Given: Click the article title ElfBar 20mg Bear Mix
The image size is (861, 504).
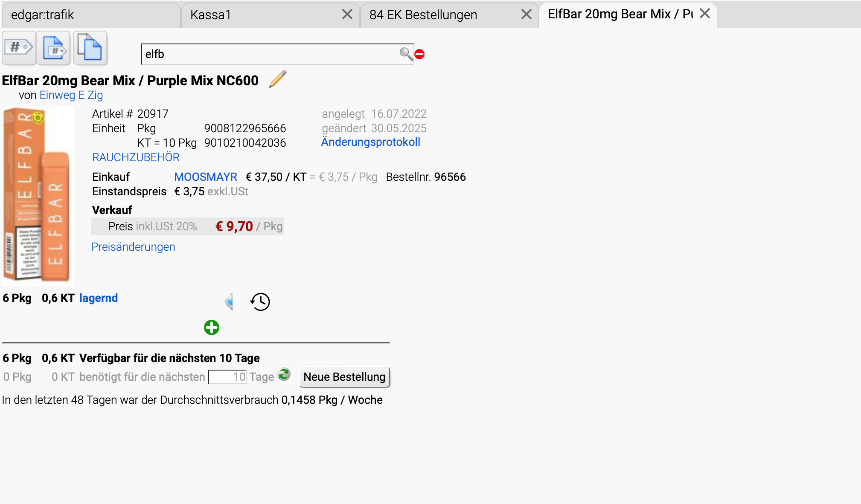Looking at the screenshot, I should pos(130,80).
